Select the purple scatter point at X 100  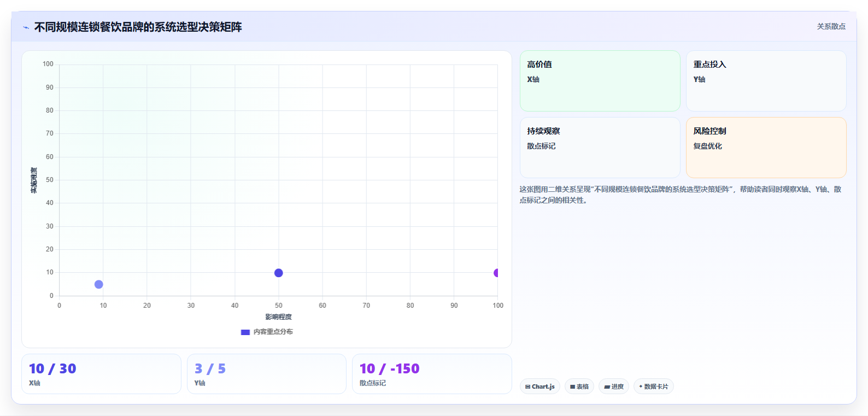point(496,273)
